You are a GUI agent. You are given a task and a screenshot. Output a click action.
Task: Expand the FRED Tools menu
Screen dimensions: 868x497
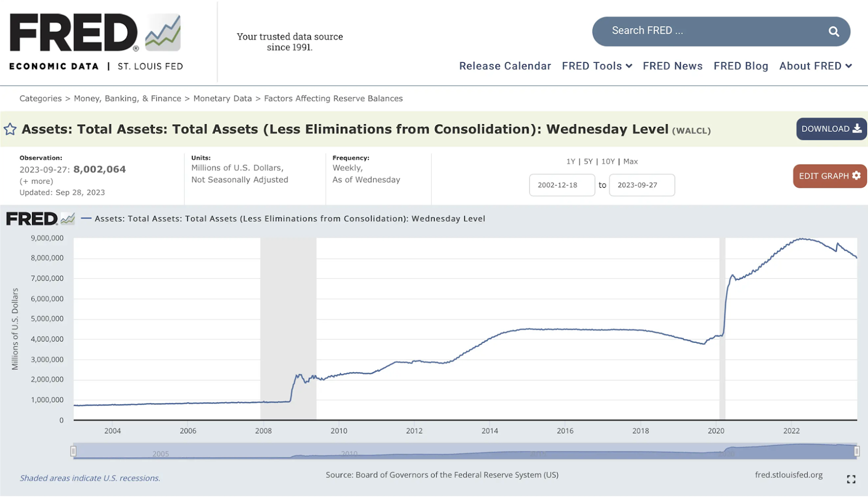coord(597,66)
